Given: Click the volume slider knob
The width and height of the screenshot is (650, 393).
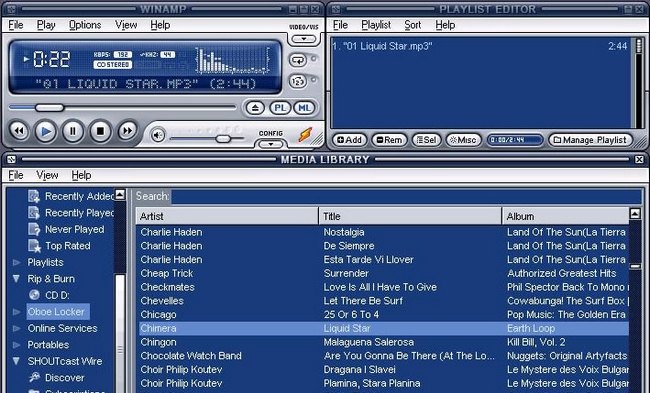Looking at the screenshot, I should coord(223,138).
